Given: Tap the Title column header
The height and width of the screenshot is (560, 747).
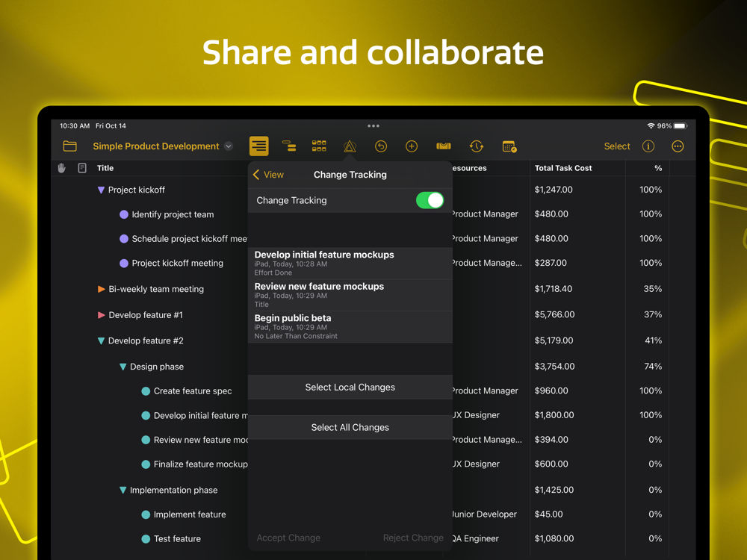Looking at the screenshot, I should [x=105, y=168].
